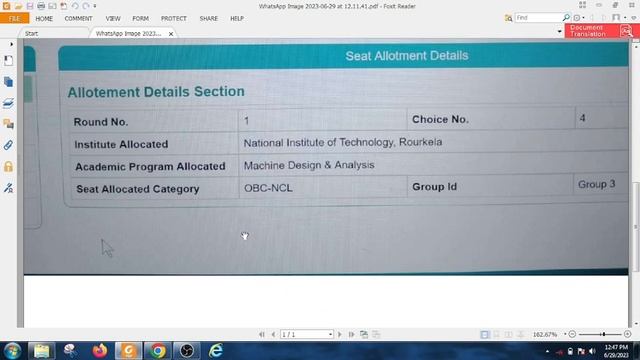
Task: Open Google Chrome from the taskbar
Action: [x=157, y=351]
